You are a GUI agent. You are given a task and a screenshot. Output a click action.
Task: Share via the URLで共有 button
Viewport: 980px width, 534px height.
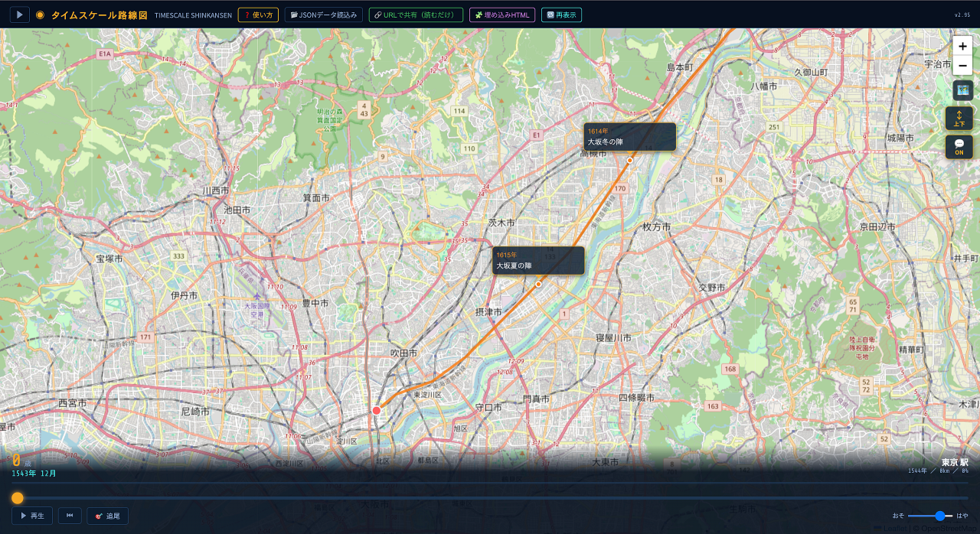tap(416, 15)
